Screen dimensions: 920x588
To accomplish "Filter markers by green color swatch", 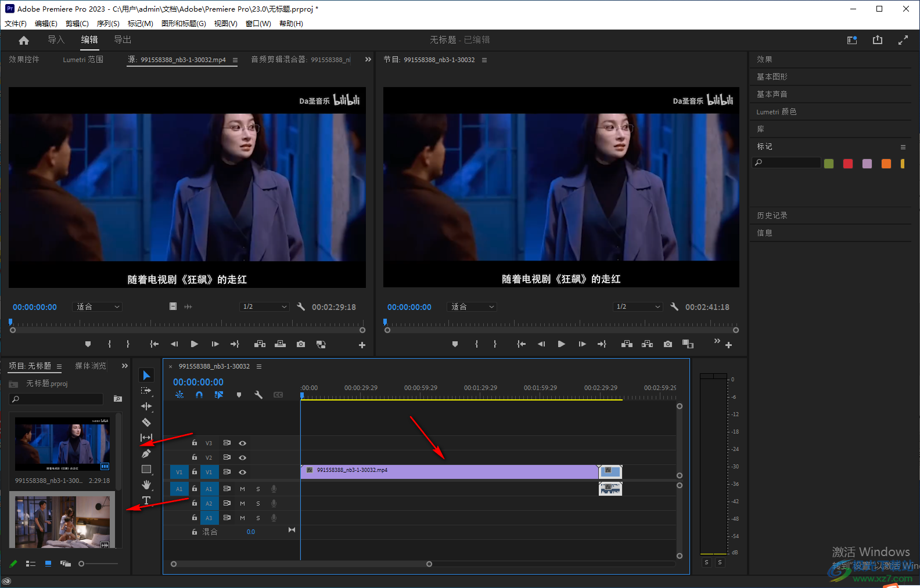I will click(829, 164).
